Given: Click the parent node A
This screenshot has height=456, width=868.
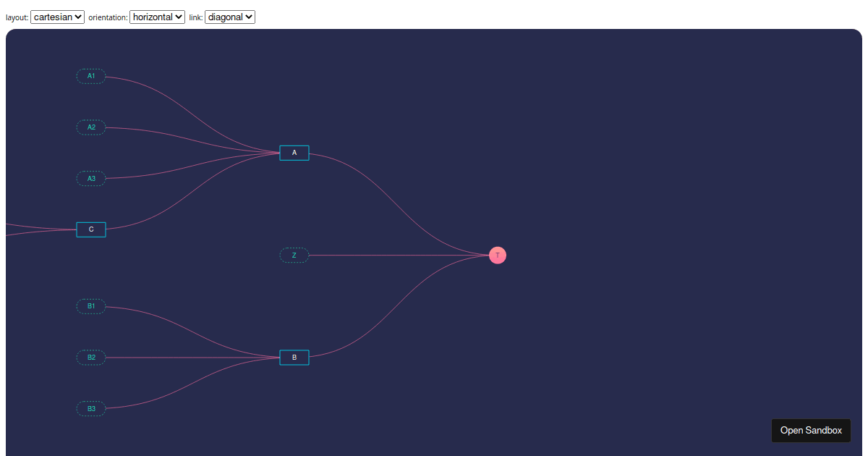Looking at the screenshot, I should coord(294,153).
